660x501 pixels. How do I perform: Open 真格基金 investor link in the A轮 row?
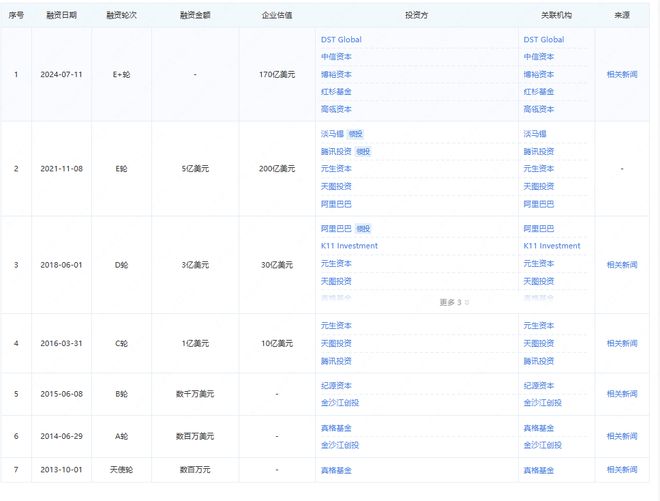coord(336,428)
